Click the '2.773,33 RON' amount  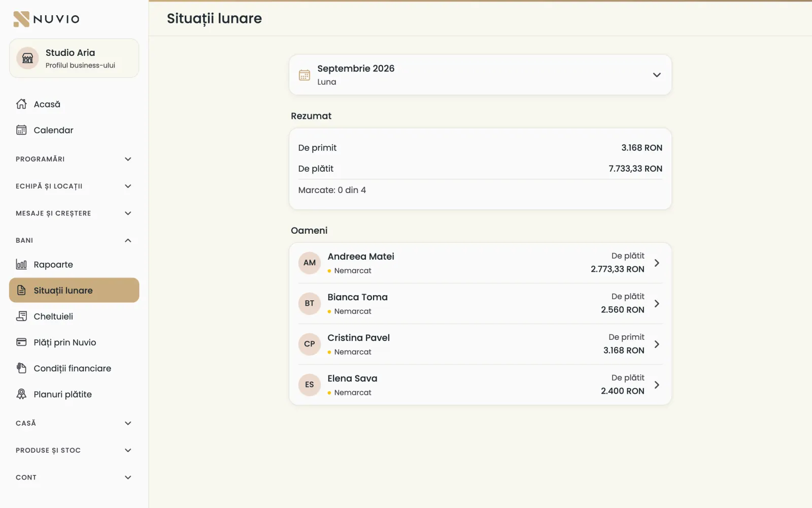pos(618,269)
